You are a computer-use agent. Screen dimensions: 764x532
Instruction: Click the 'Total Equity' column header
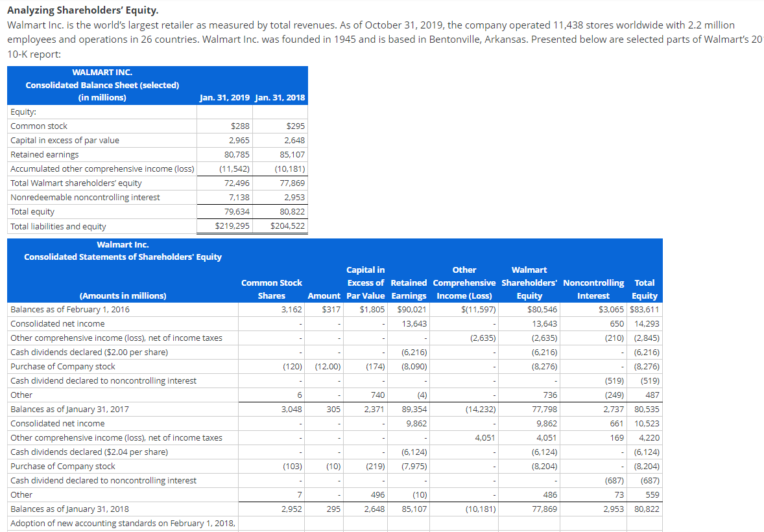tap(645, 289)
